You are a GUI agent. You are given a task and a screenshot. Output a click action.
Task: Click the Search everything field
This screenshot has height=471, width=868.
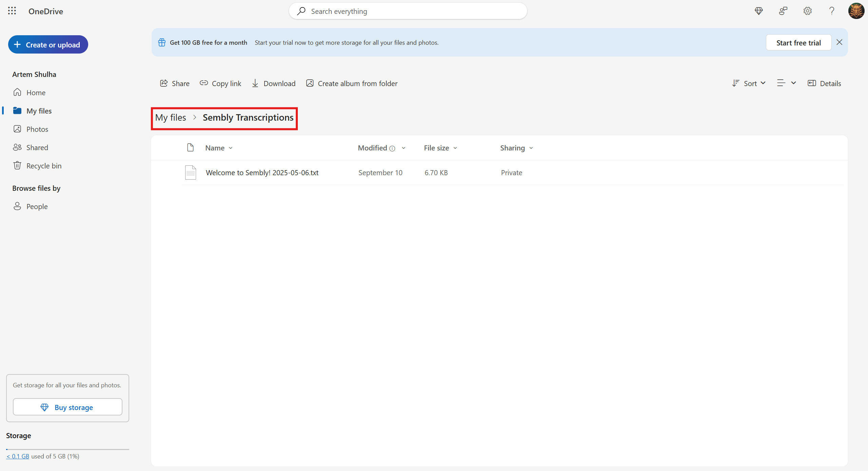pyautogui.click(x=407, y=11)
